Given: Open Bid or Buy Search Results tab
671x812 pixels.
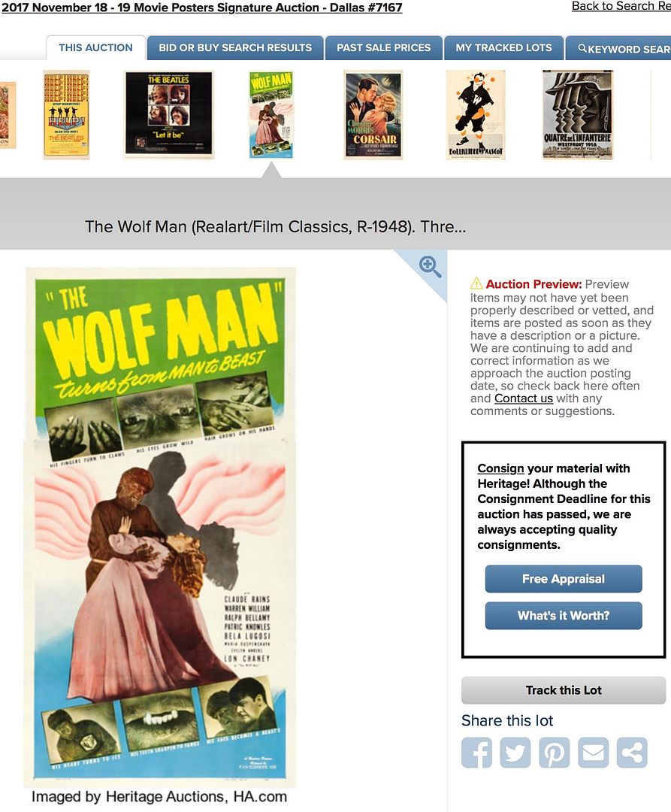Looking at the screenshot, I should [235, 48].
